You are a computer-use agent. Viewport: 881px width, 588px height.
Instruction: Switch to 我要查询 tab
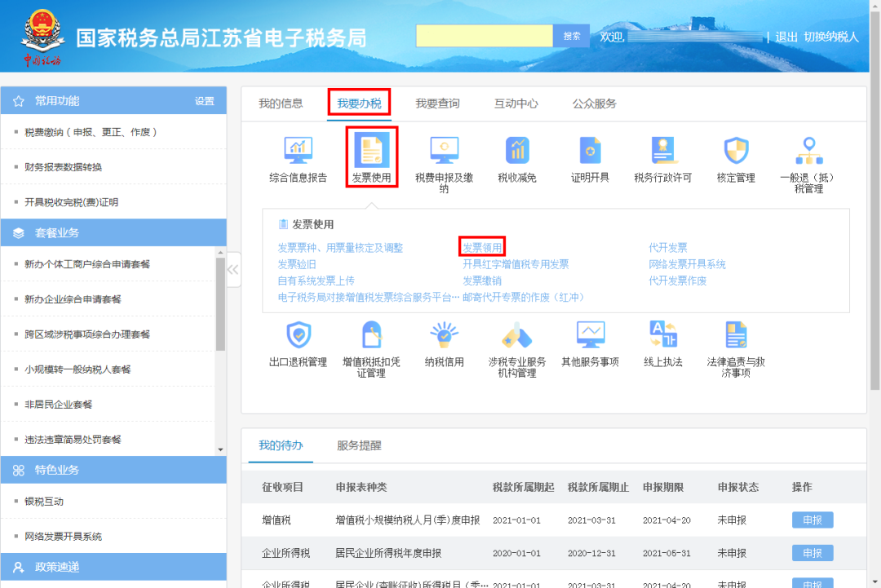[437, 104]
